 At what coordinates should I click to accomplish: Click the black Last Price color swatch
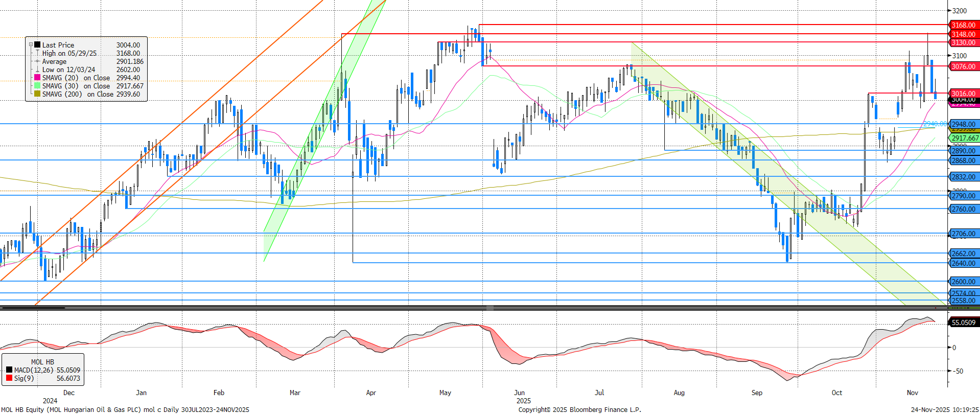(37, 45)
